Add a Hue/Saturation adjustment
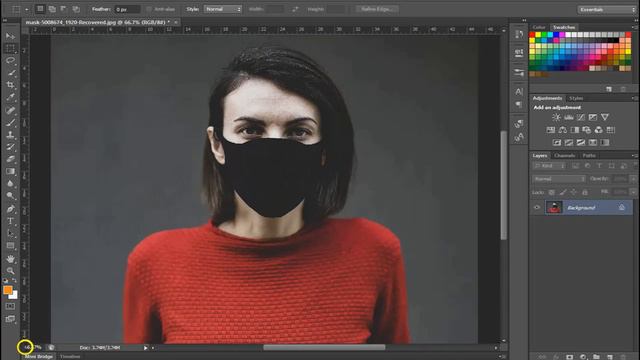640x360 pixels. (x=551, y=130)
